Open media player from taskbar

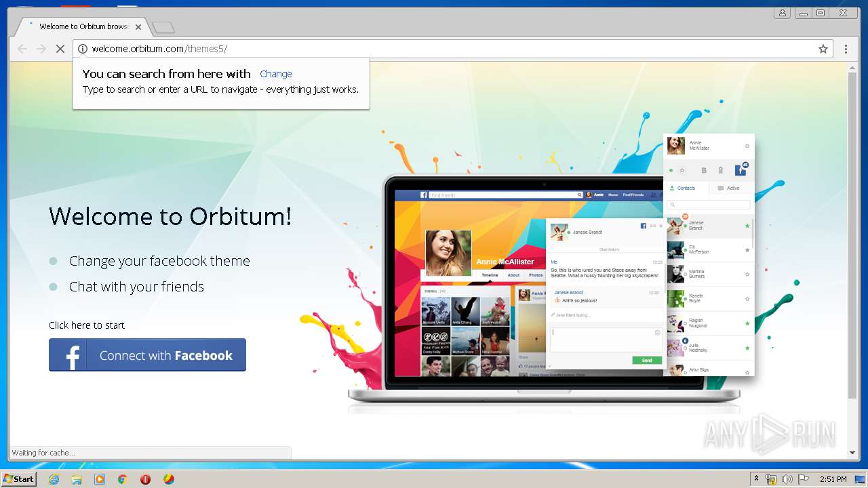pyautogui.click(x=100, y=479)
